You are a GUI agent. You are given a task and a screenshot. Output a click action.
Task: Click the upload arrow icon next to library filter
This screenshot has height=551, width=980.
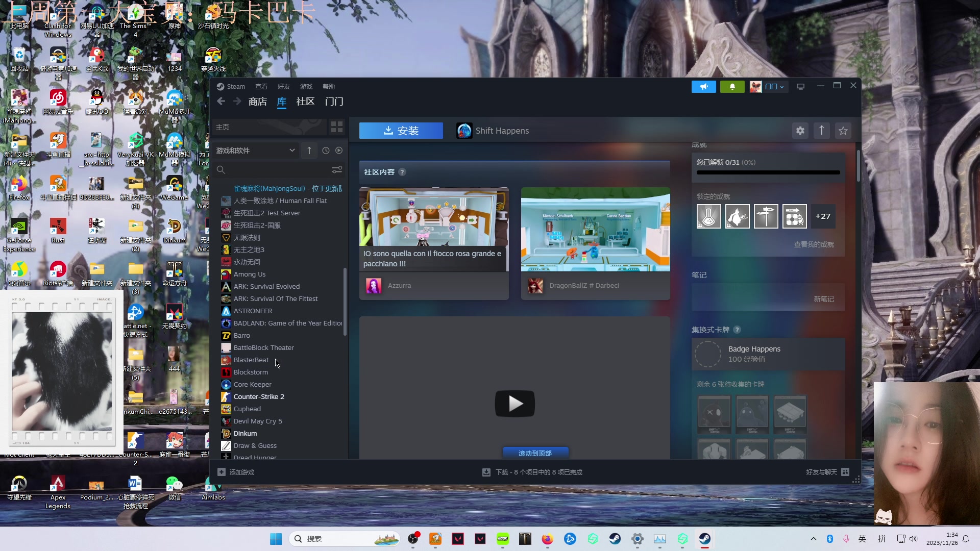(x=309, y=150)
